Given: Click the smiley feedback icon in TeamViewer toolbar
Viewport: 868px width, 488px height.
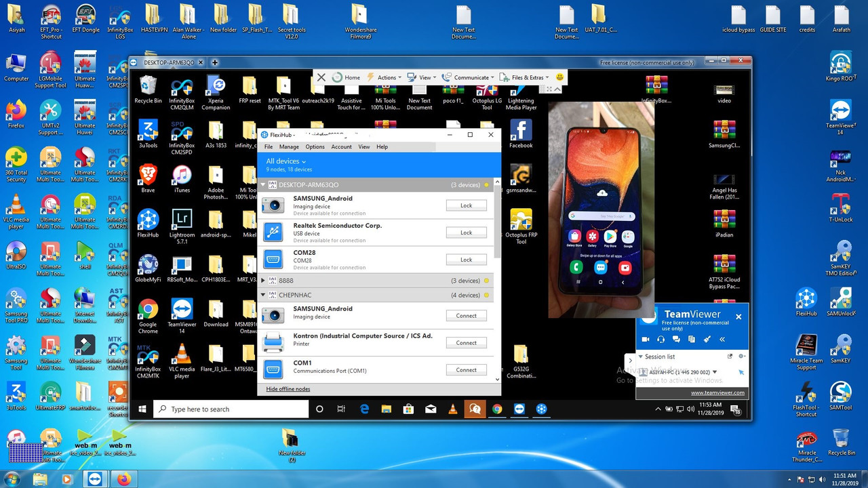Looking at the screenshot, I should pos(559,77).
